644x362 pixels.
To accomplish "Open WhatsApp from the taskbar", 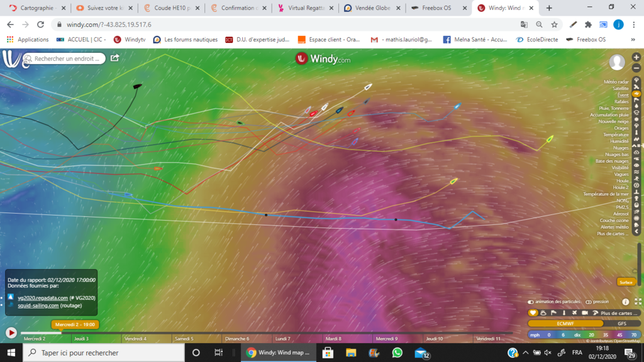I will (x=397, y=353).
